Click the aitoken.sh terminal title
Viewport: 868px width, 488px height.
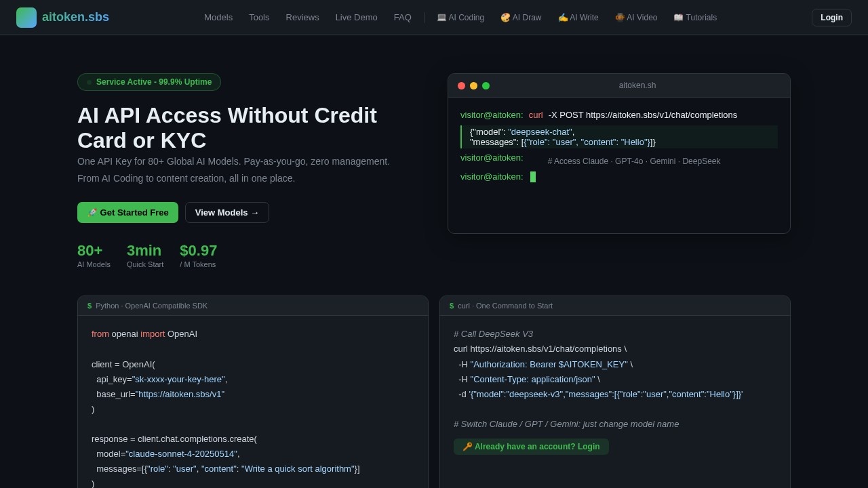click(x=637, y=85)
